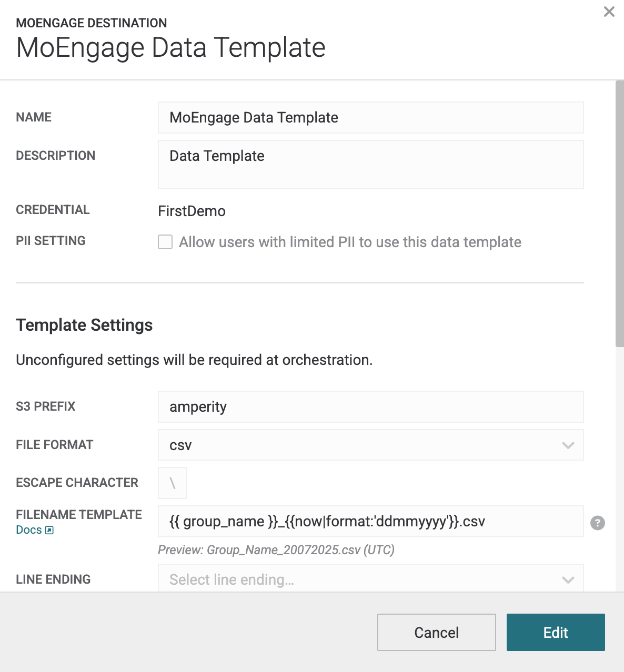Click the Escape Character backslash field

[x=173, y=483]
